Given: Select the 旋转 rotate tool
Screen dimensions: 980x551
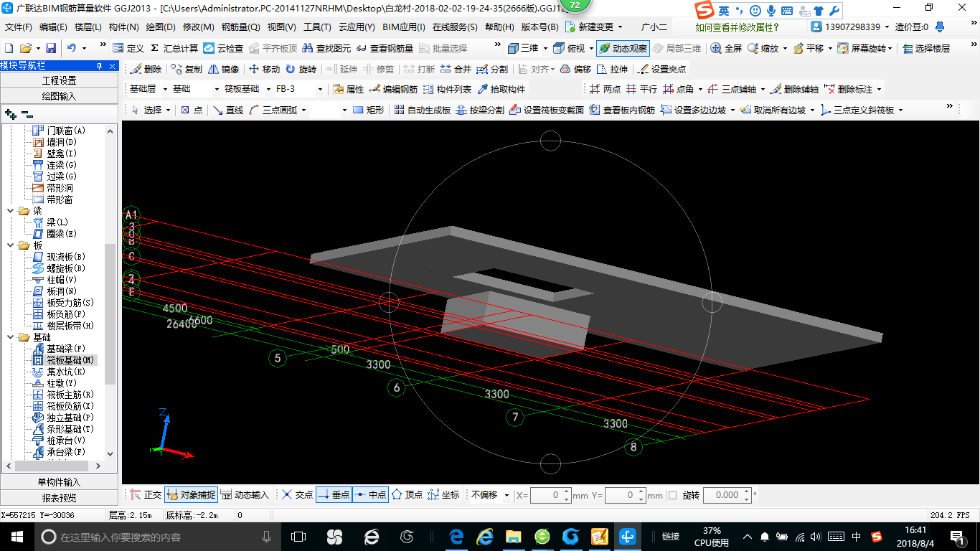Looking at the screenshot, I should pos(301,69).
